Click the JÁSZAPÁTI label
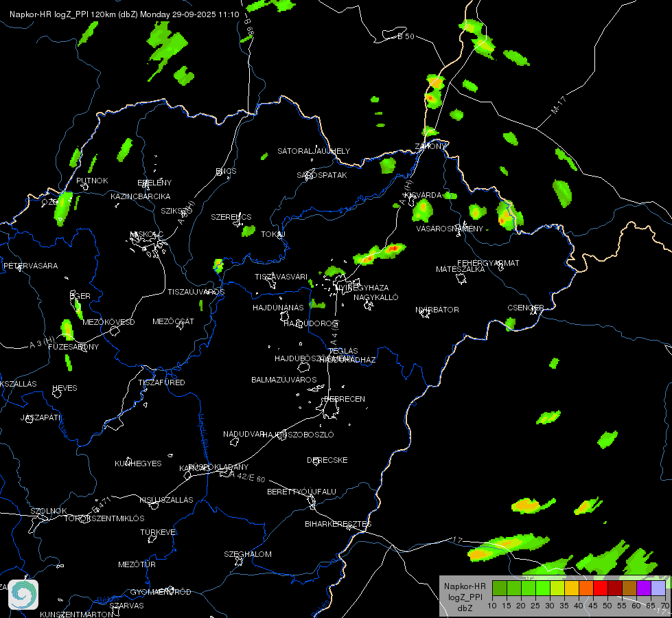This screenshot has height=618, width=672. tap(40, 417)
